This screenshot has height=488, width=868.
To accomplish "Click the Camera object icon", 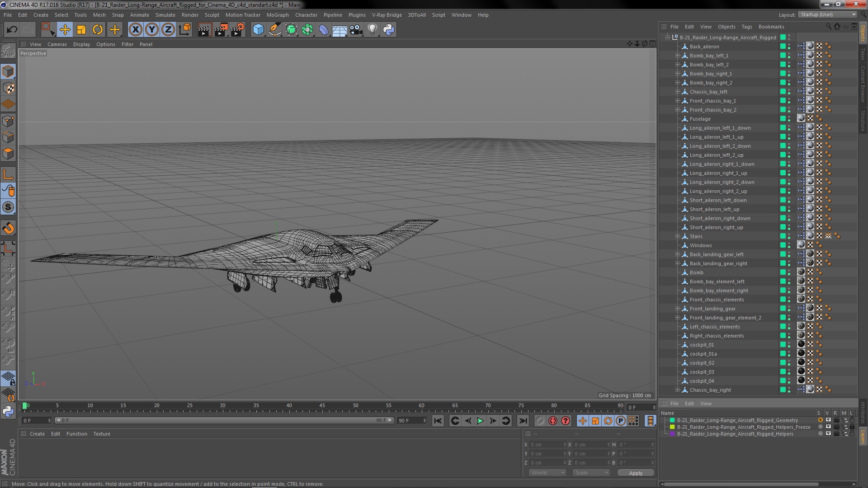I will 356,30.
